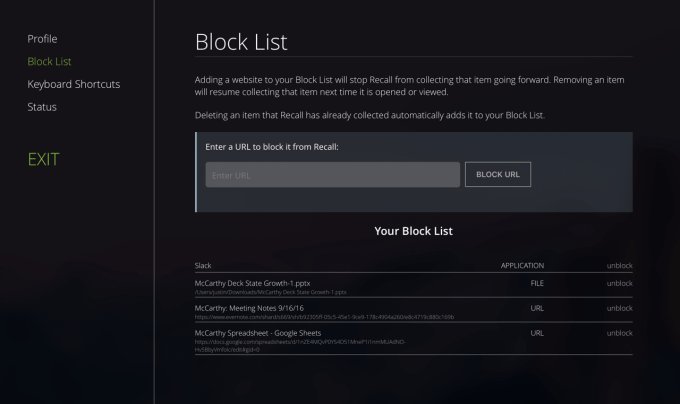Open the Status page
The image size is (680, 404).
point(42,107)
